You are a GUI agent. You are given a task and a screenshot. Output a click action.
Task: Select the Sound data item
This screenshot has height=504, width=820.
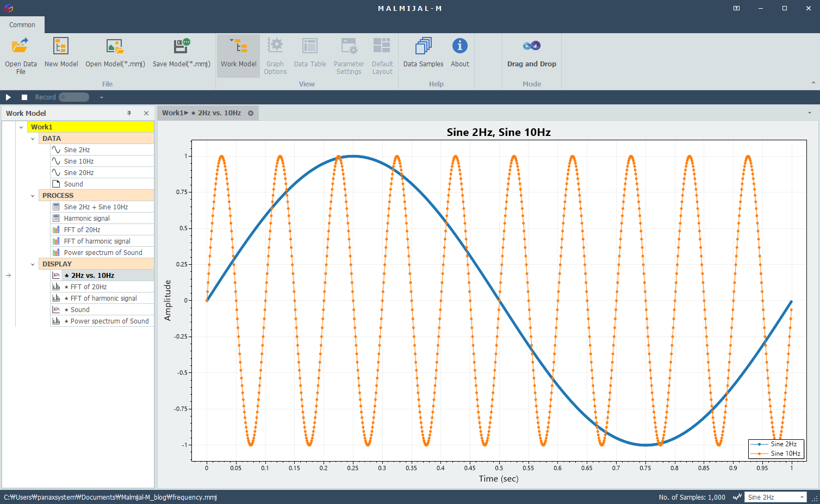(x=102, y=184)
